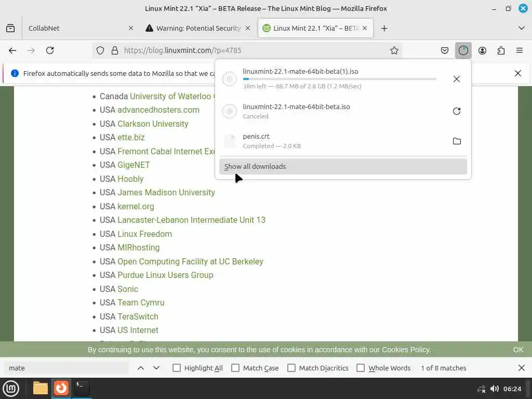Launch the Files folder in the taskbar
The width and height of the screenshot is (532, 399).
40,389
